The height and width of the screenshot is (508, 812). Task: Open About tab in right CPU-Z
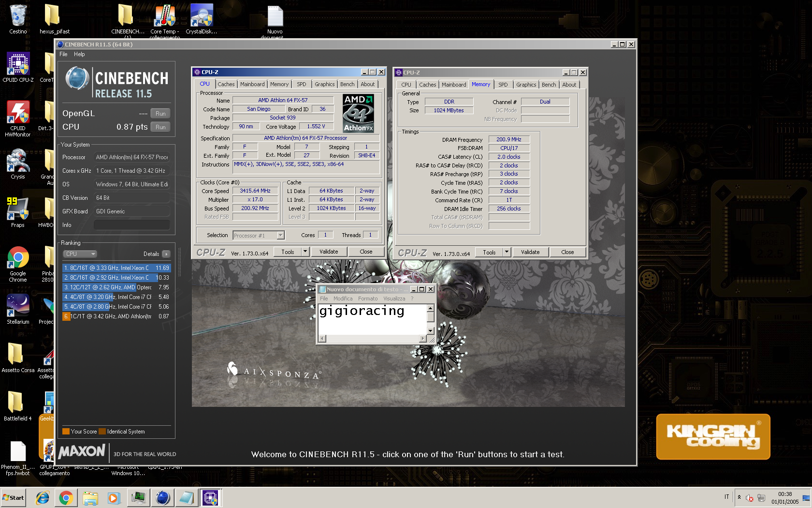click(x=569, y=85)
